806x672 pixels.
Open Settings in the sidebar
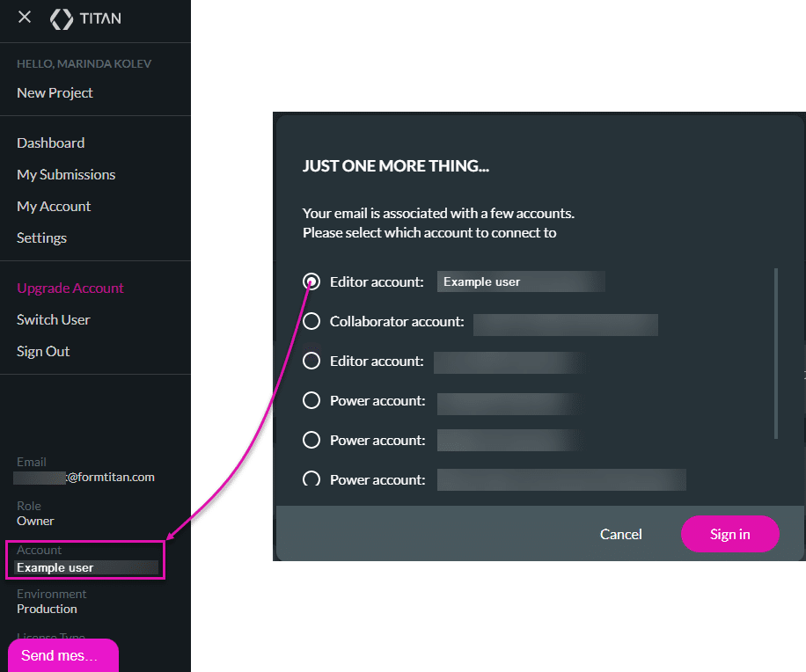click(x=41, y=237)
